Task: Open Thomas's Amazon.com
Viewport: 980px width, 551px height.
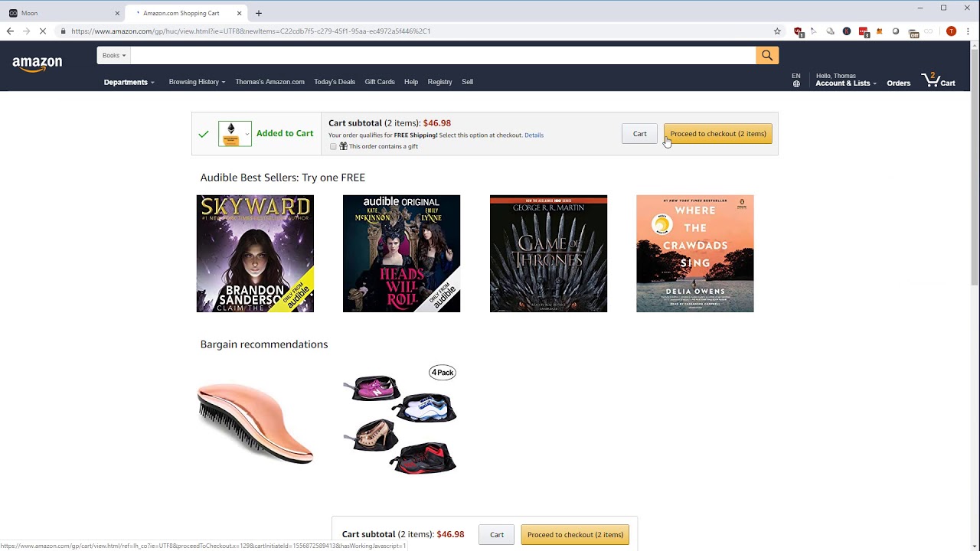Action: pos(269,82)
